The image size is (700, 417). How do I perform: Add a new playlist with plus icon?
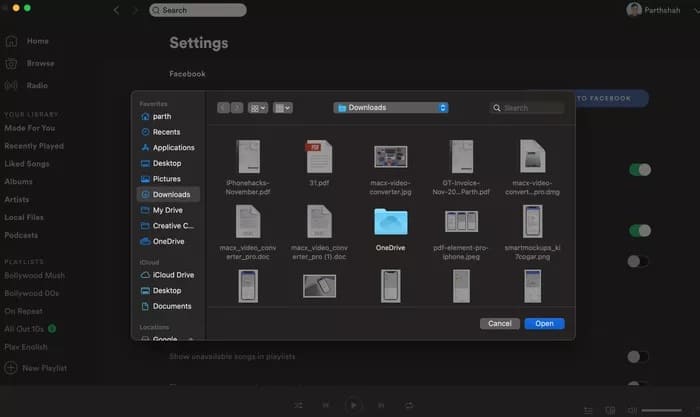point(12,368)
